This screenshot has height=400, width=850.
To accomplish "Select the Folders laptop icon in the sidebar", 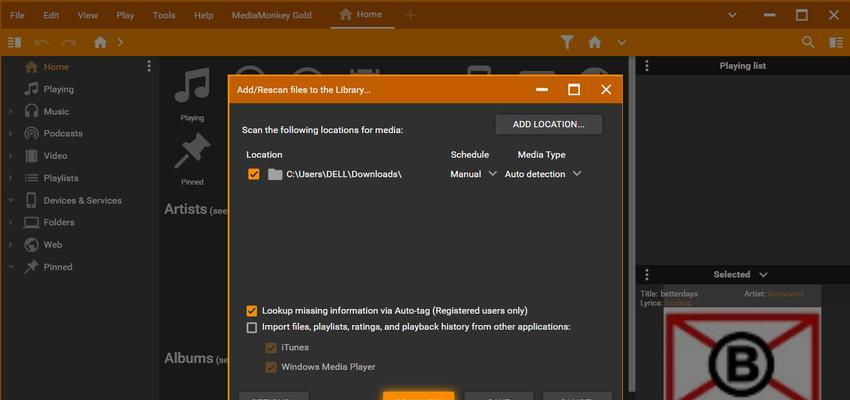I will [x=31, y=222].
